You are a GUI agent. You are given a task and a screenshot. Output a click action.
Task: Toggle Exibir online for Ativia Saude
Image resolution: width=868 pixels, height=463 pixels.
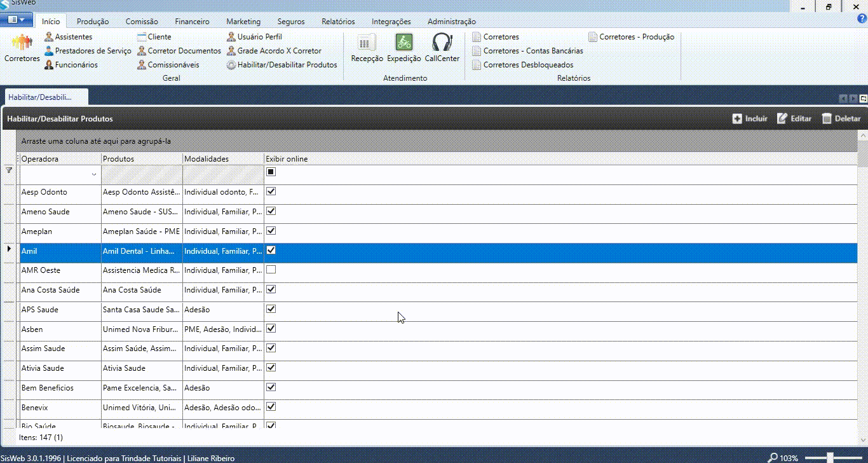click(x=271, y=368)
